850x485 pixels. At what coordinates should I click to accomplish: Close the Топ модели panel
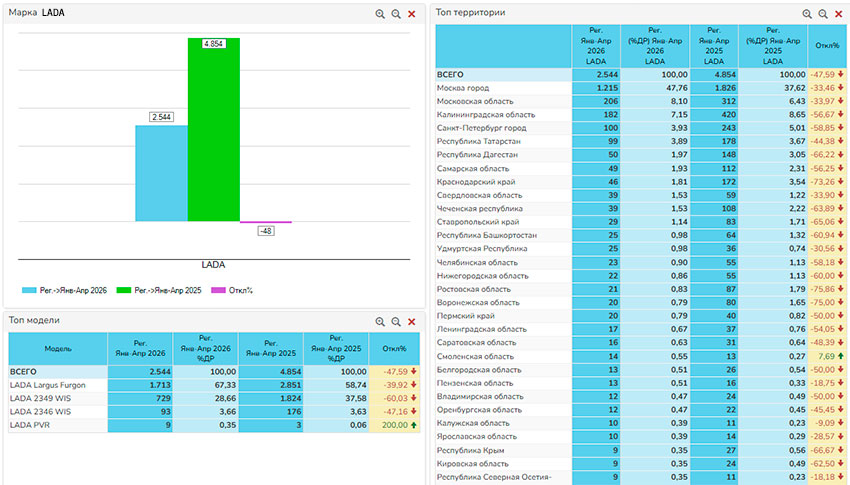[411, 322]
